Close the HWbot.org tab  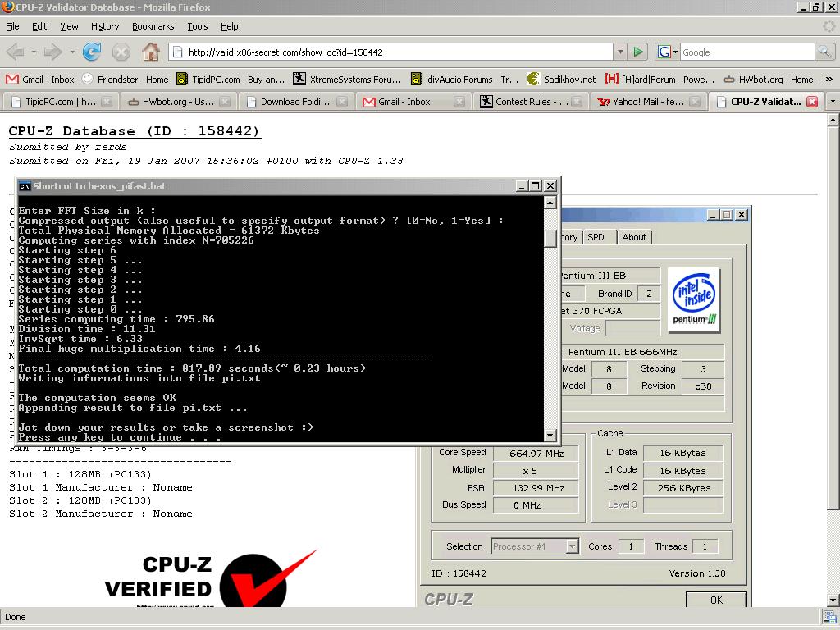(x=225, y=102)
